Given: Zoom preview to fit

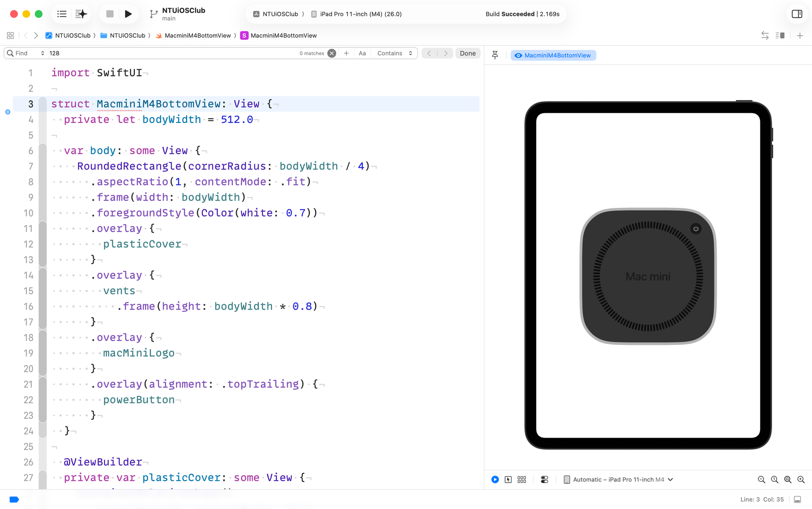Looking at the screenshot, I should [788, 479].
